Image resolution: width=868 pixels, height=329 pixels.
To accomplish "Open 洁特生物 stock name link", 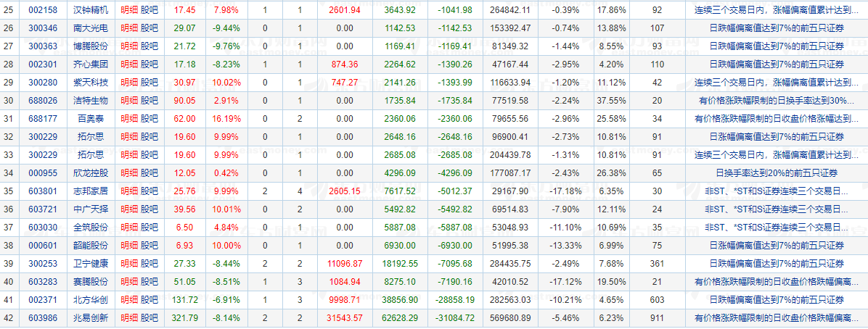I will [x=91, y=101].
